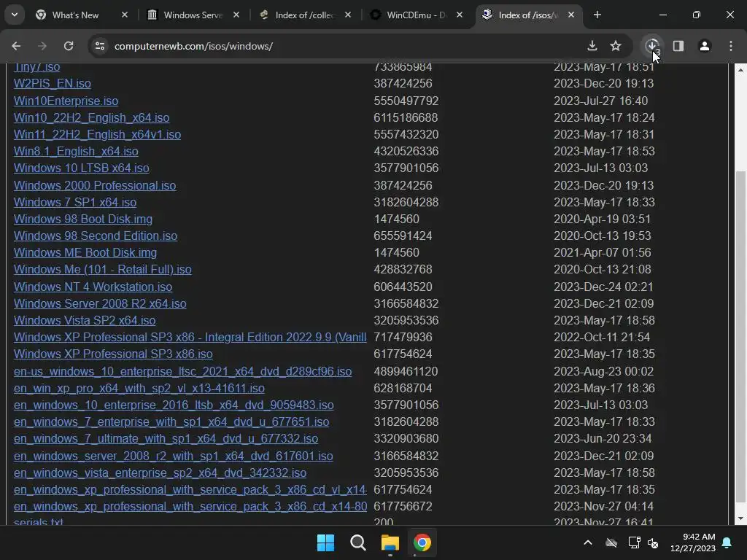Download en_win_xp_pro_x64_with_sp2 iso
The height and width of the screenshot is (560, 747).
139,388
